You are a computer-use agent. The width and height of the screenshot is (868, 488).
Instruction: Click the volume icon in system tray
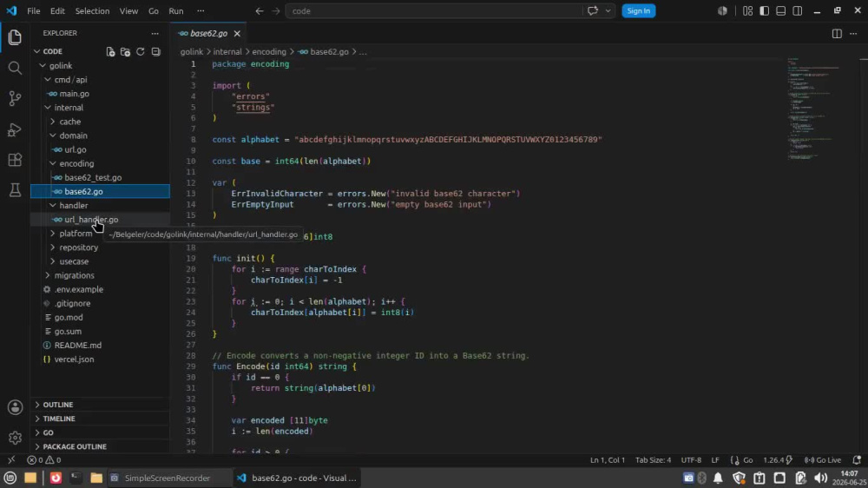(x=821, y=478)
